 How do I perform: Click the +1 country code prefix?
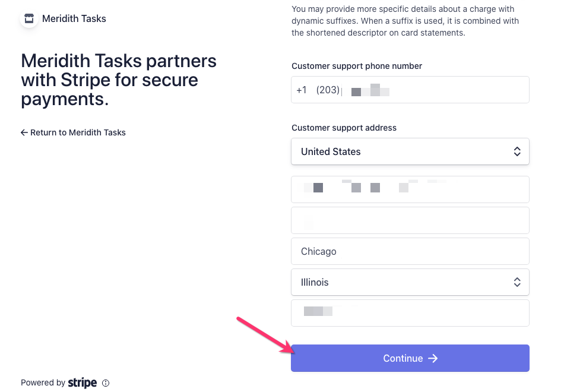[x=302, y=90]
